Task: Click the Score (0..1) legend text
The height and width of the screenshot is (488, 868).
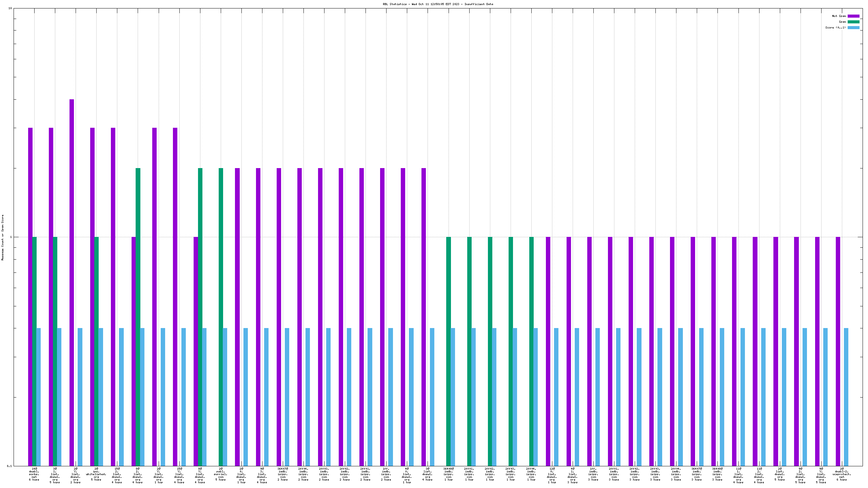Action: [x=835, y=27]
